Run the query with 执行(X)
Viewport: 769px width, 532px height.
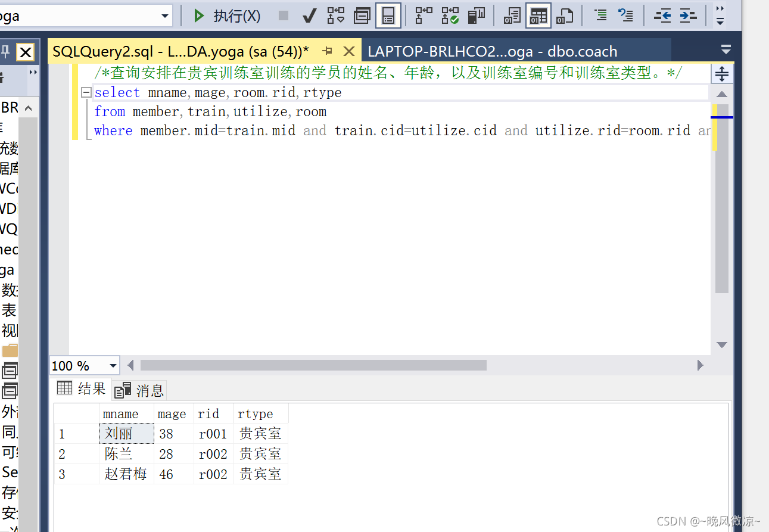(227, 16)
